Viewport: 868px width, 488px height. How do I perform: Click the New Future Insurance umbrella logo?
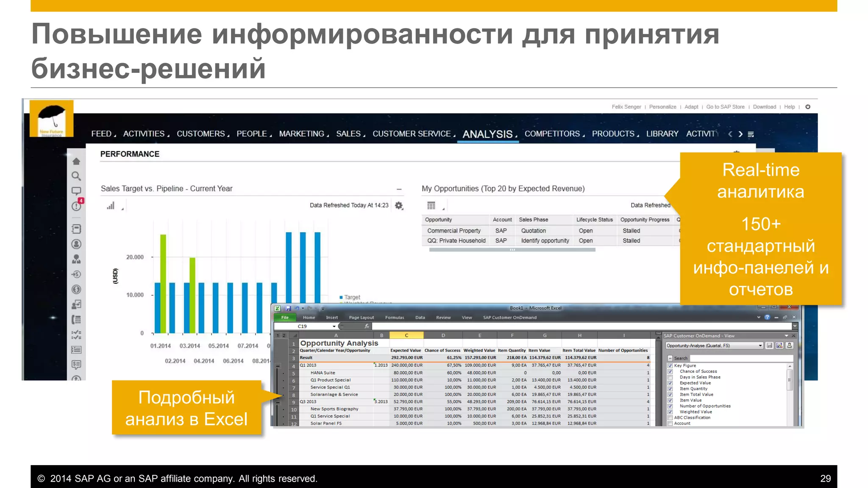(x=51, y=119)
